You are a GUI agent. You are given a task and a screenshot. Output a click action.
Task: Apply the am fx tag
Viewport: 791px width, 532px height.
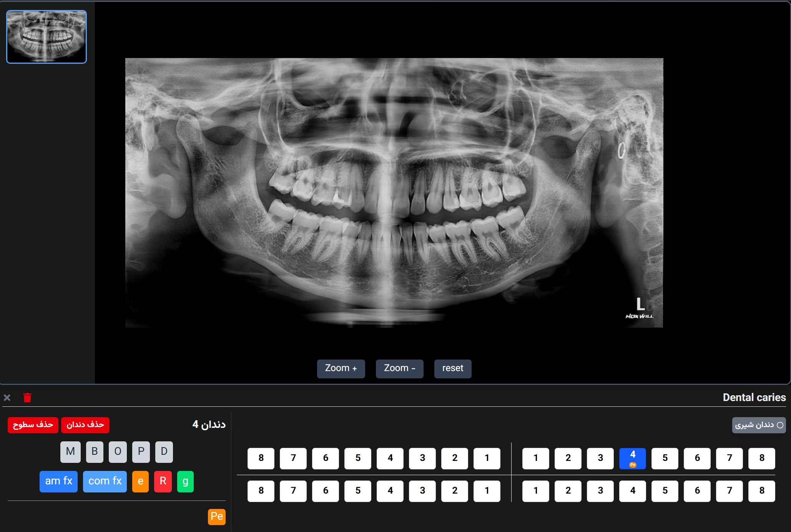pyautogui.click(x=58, y=481)
